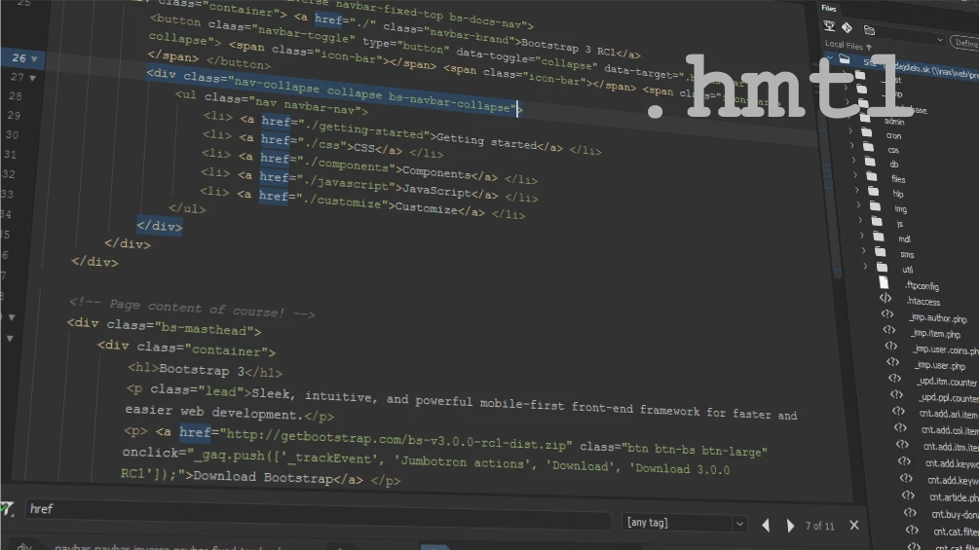980x550 pixels.
Task: Click the _imp.item.php file icon
Action: tap(889, 330)
